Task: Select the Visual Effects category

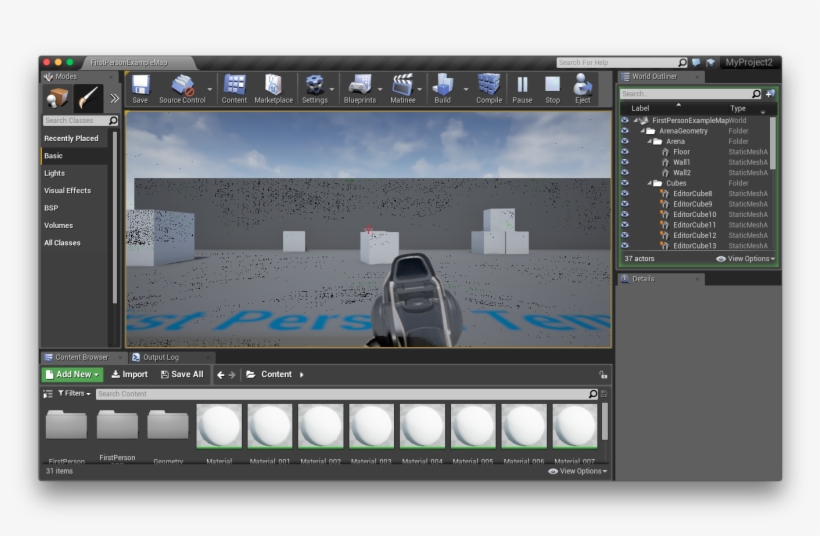Action: pyautogui.click(x=67, y=190)
